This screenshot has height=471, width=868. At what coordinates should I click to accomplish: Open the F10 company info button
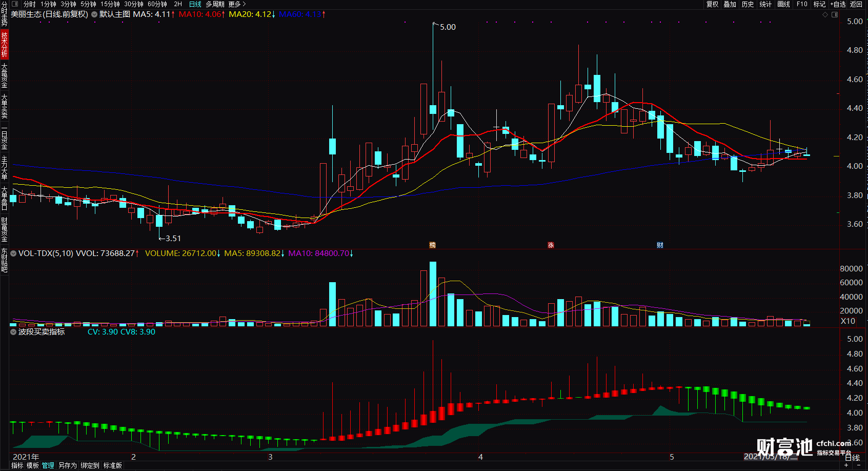click(802, 4)
